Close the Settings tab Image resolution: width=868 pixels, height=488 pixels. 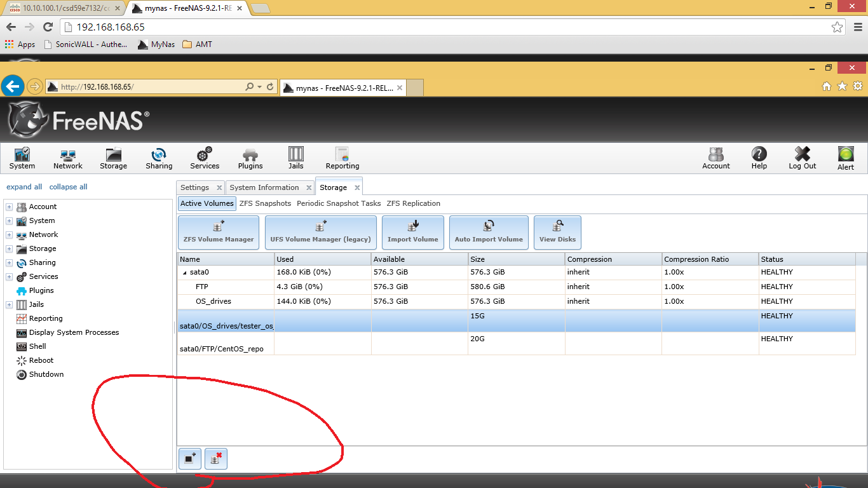[219, 188]
